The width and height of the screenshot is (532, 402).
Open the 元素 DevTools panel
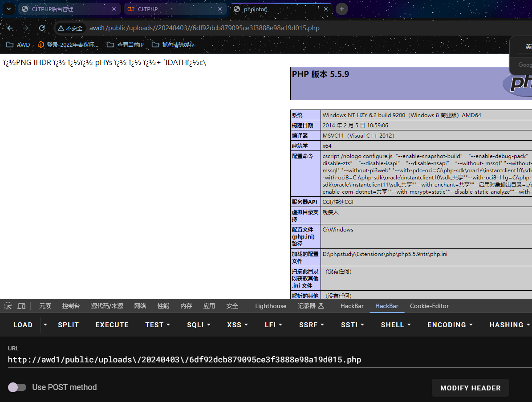[45, 306]
